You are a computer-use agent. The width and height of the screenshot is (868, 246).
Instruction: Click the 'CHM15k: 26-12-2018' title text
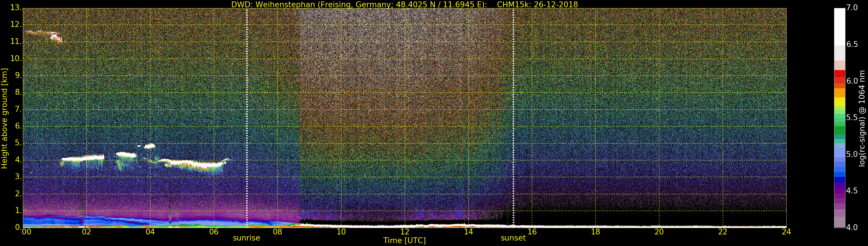pyautogui.click(x=537, y=4)
